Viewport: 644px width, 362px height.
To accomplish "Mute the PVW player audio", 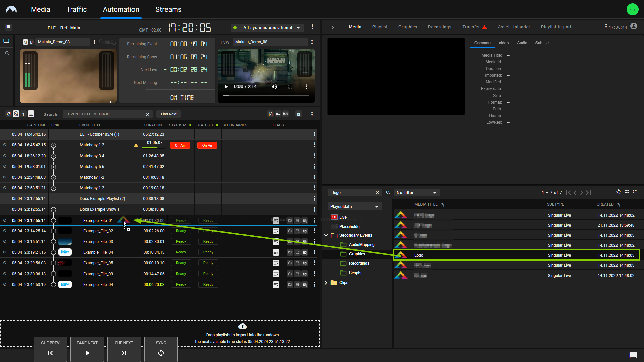I will [x=274, y=87].
